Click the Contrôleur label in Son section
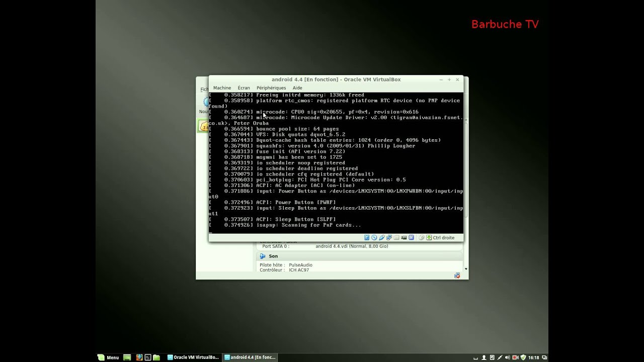Viewport: 644px width, 362px height. click(272, 270)
